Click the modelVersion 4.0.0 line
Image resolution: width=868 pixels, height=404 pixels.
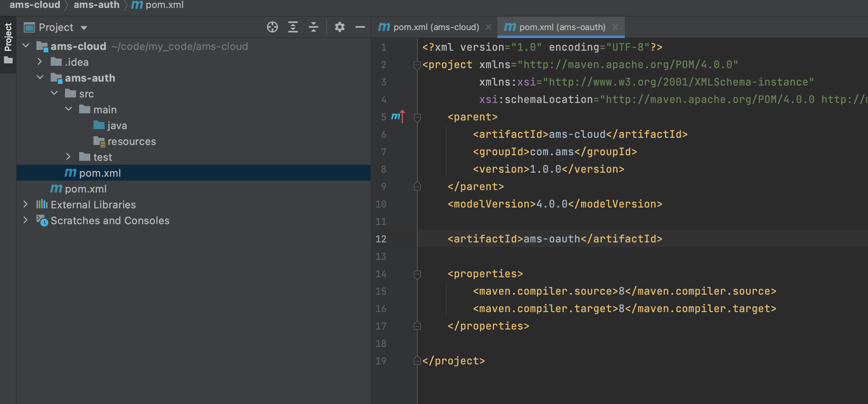[555, 204]
